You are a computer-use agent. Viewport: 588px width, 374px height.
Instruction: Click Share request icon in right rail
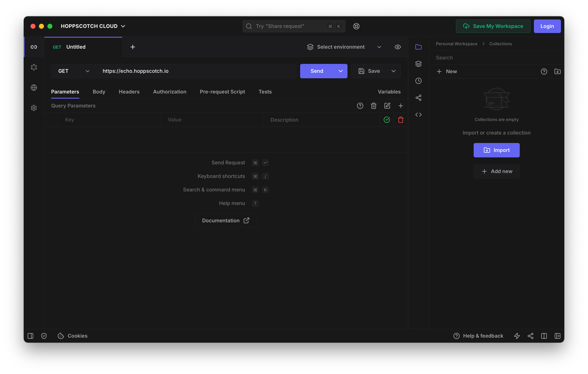418,98
